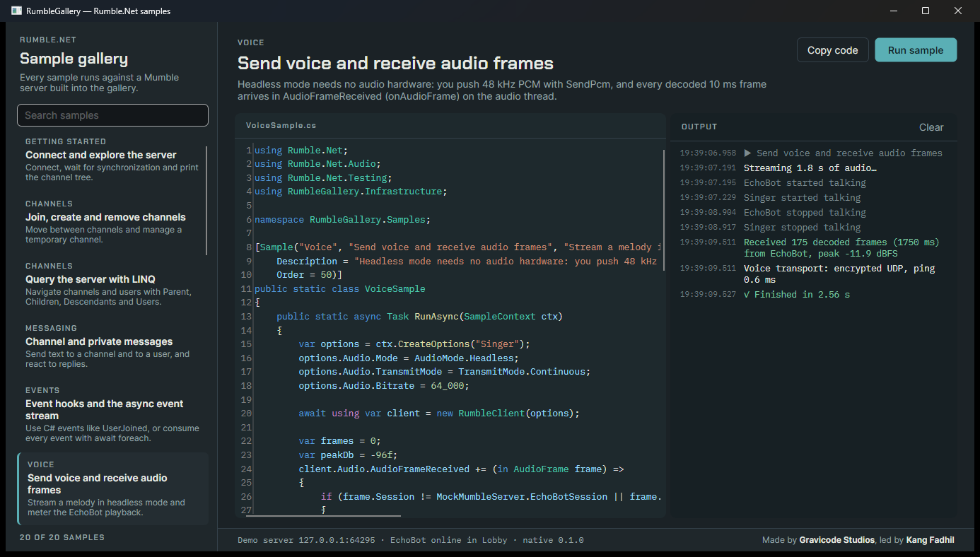Click the 'options.Audio.Bitrate = 64_000' code line
Screen dimensions: 980x557
[x=384, y=386]
